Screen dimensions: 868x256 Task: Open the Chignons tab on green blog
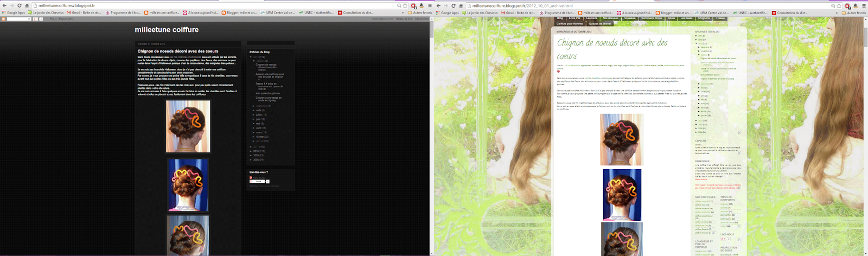704,18
